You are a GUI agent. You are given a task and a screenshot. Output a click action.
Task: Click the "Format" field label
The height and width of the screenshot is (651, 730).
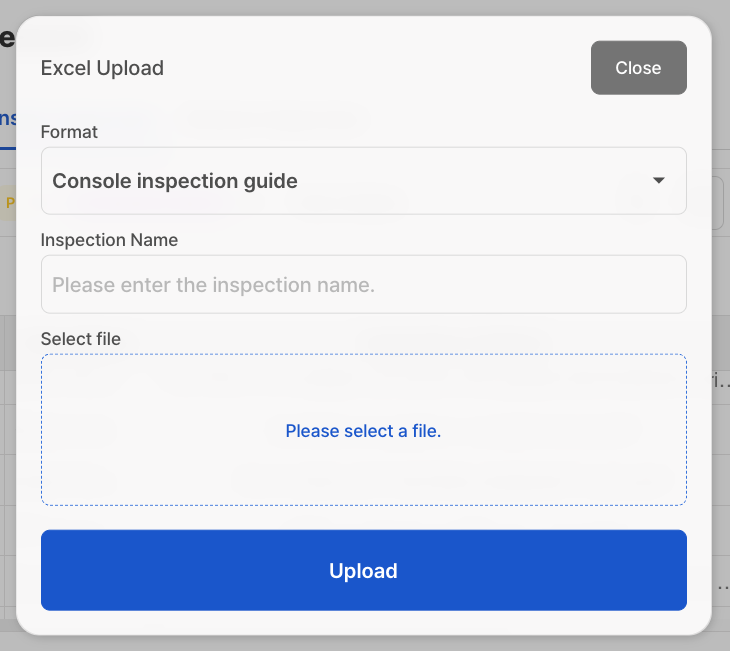(x=69, y=132)
